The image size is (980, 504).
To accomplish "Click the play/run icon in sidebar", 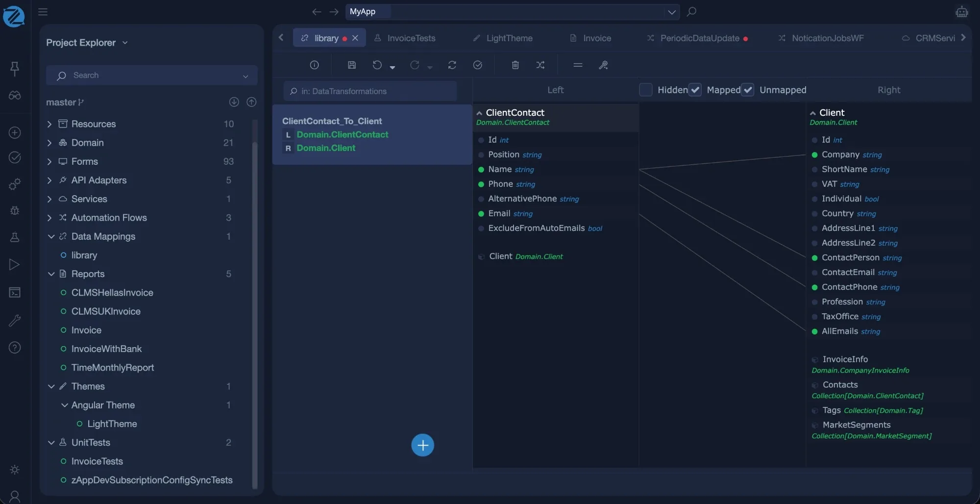I will [15, 265].
